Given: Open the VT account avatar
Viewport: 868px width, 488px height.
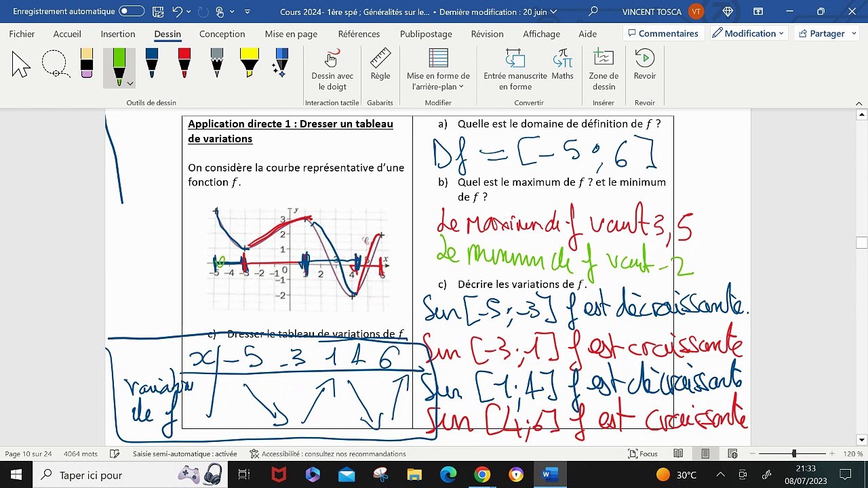Looking at the screenshot, I should click(x=696, y=12).
